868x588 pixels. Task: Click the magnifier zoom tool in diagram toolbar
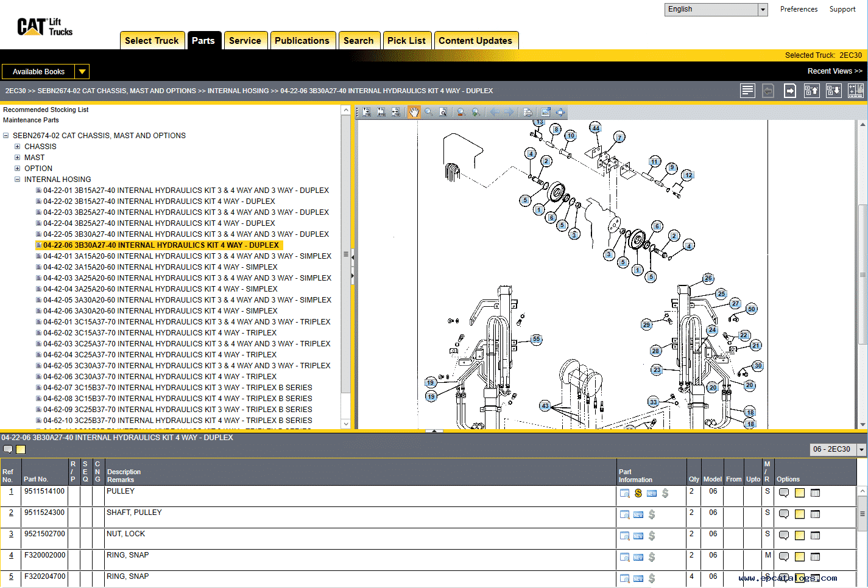click(429, 112)
